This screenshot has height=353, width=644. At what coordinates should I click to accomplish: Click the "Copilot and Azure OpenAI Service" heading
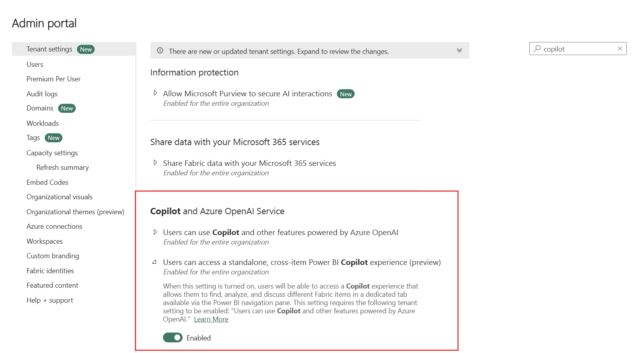pos(217,211)
